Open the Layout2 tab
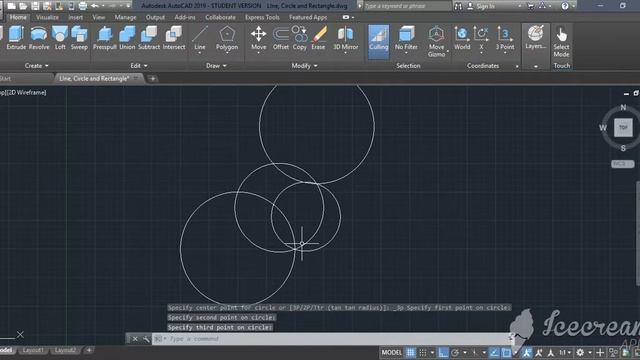This screenshot has height=360, width=640. click(65, 350)
